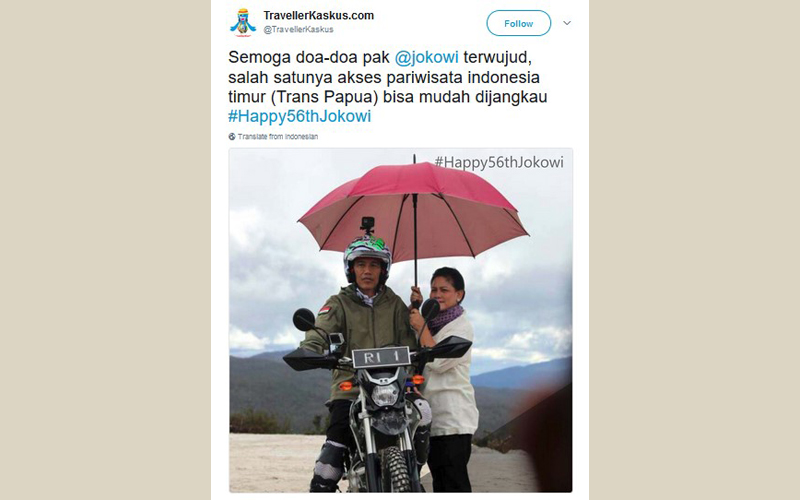The width and height of the screenshot is (800, 500).
Task: Click the green patterned helmet
Action: [x=367, y=254]
